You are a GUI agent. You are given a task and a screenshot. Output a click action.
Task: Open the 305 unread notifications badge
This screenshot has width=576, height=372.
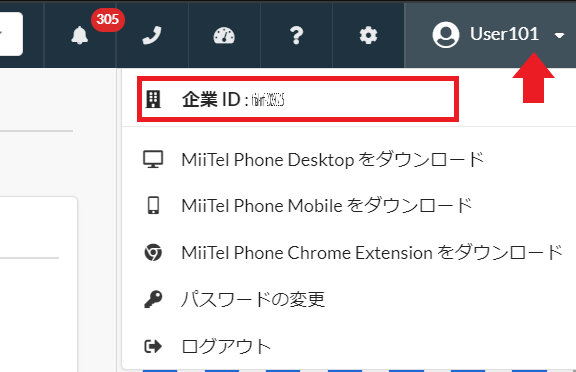(108, 19)
